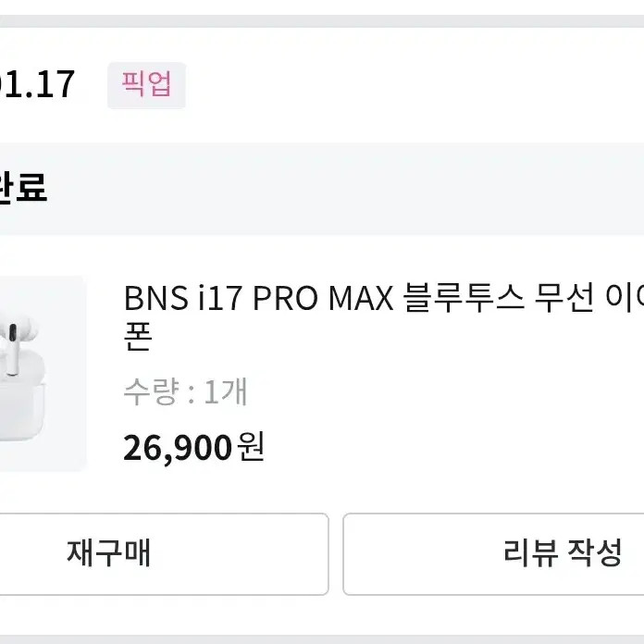Click the 수량 : 1개 quantity line
Viewport: 644px width, 644px height.
coord(185,392)
